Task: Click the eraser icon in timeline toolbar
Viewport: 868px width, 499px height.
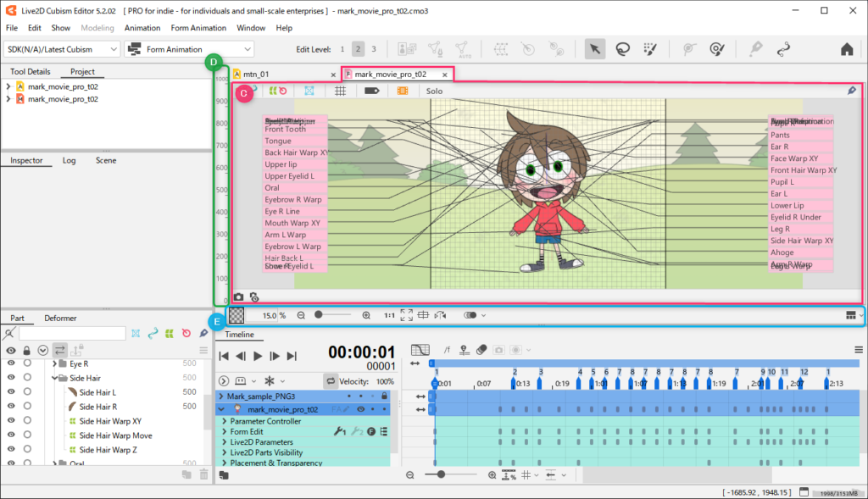Action: (481, 350)
